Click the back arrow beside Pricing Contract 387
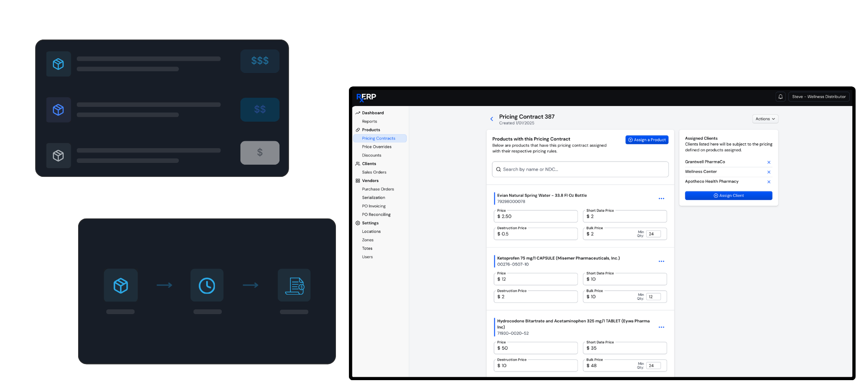The image size is (868, 391). click(x=492, y=119)
